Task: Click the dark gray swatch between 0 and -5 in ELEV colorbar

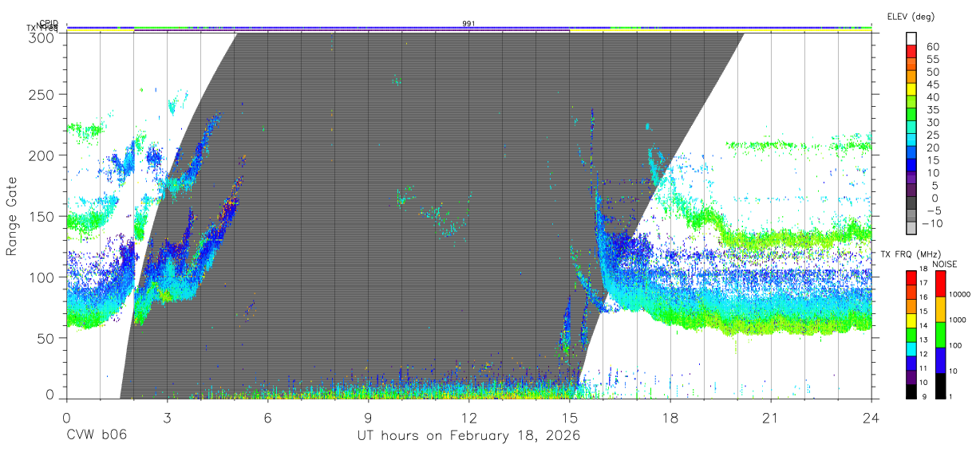Action: (x=912, y=204)
